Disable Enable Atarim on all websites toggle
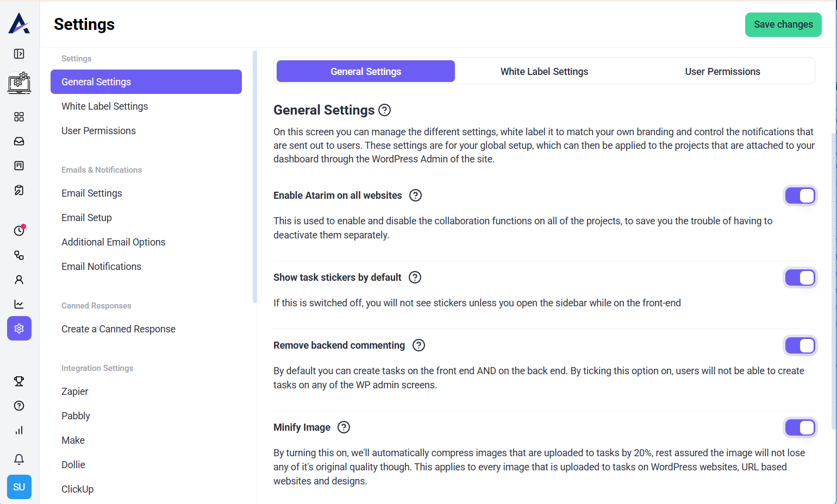This screenshot has height=504, width=837. click(x=800, y=196)
